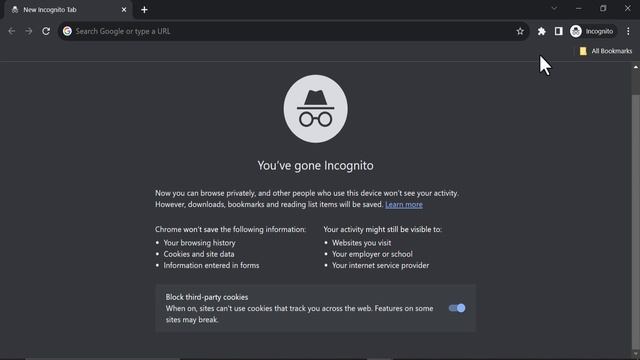Restore down the Chrome window
640x360 pixels.
tap(603, 9)
